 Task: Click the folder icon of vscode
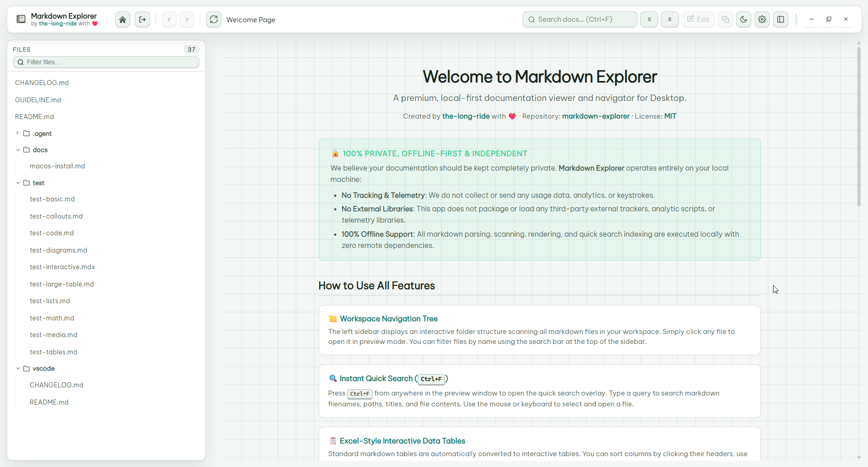tap(27, 368)
